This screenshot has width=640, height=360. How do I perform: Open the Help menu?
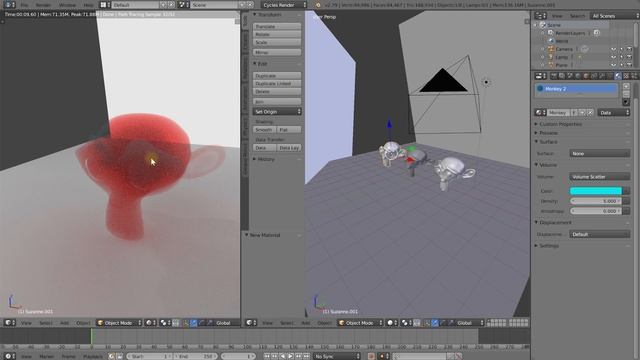point(89,5)
